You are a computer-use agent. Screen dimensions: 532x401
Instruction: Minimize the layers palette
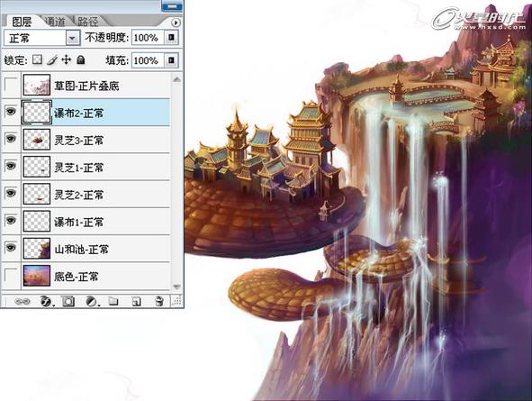[x=172, y=5]
